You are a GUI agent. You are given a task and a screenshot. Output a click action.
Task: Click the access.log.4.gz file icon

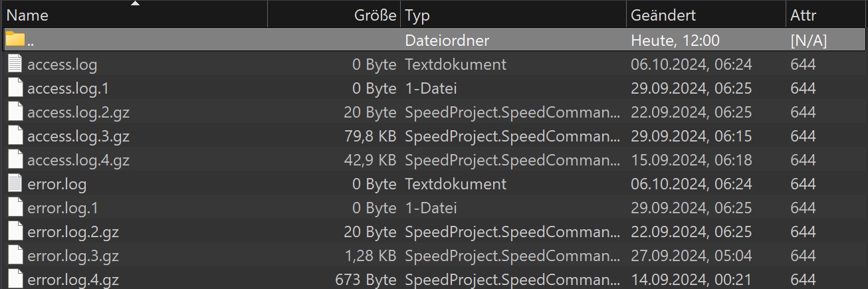[15, 160]
